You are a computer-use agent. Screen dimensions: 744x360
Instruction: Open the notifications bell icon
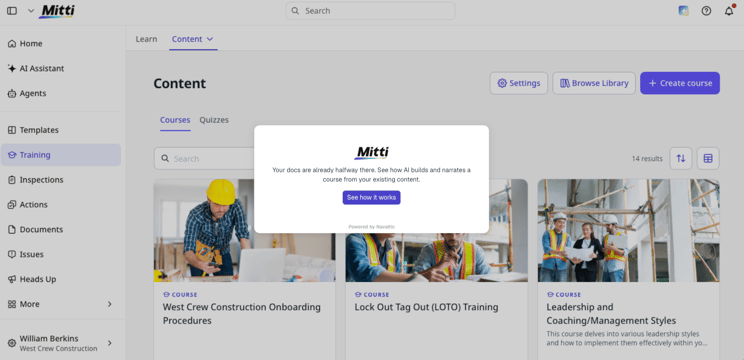[x=729, y=11]
